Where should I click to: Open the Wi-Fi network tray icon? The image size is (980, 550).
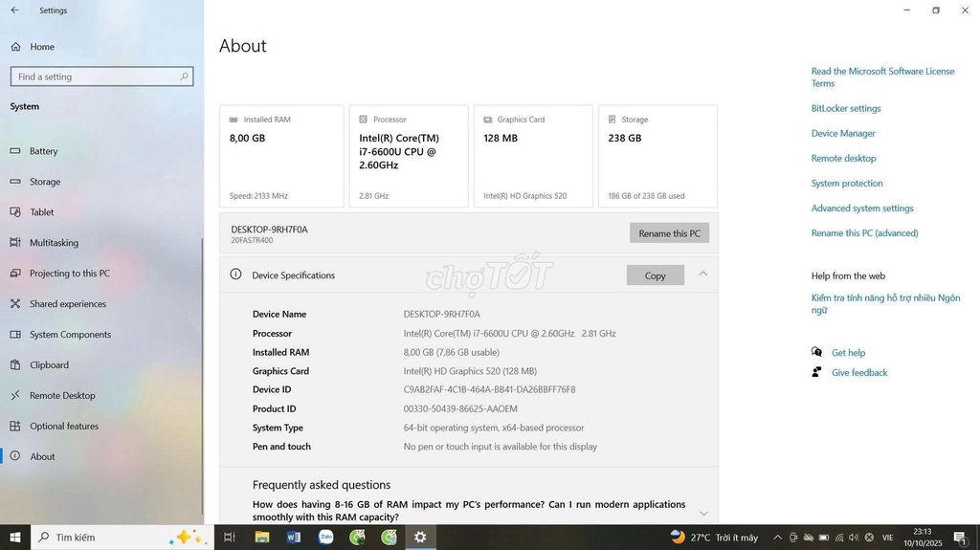(839, 538)
